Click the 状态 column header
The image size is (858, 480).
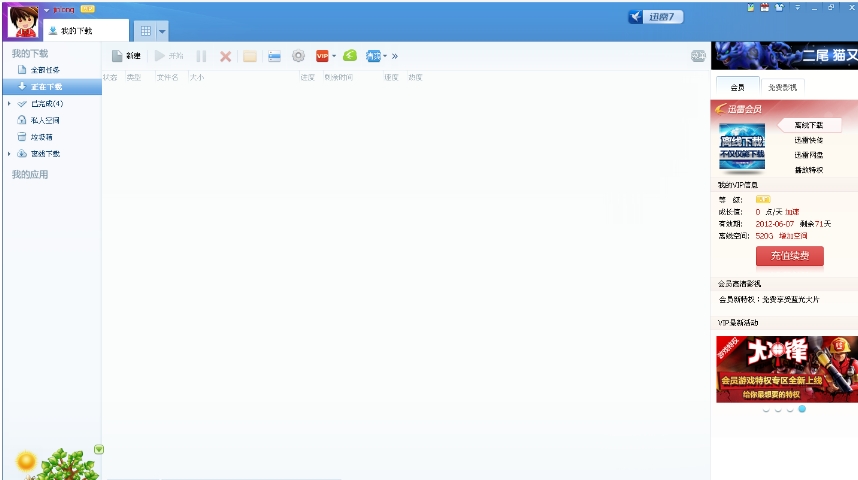tap(111, 77)
